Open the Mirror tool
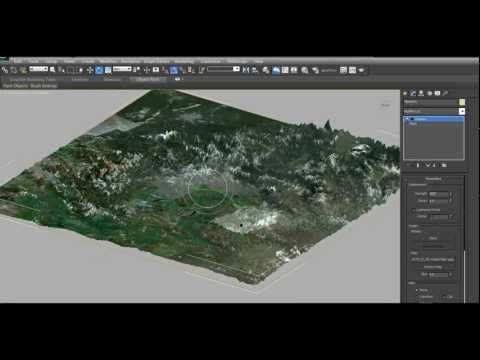The height and width of the screenshot is (360, 480). point(246,70)
